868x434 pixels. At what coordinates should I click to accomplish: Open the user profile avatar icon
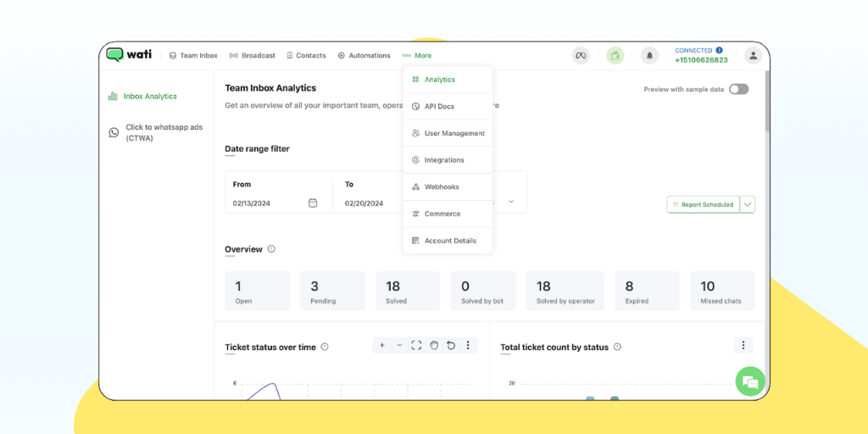tap(753, 55)
